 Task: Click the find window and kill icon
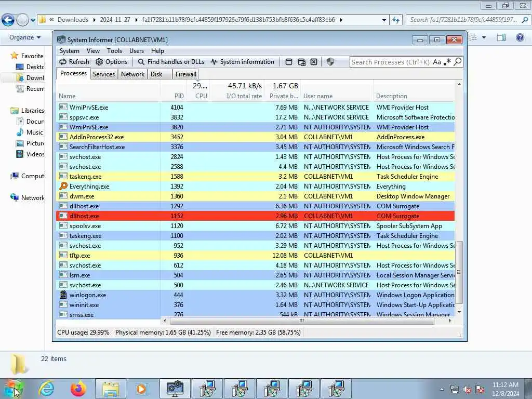coord(314,62)
